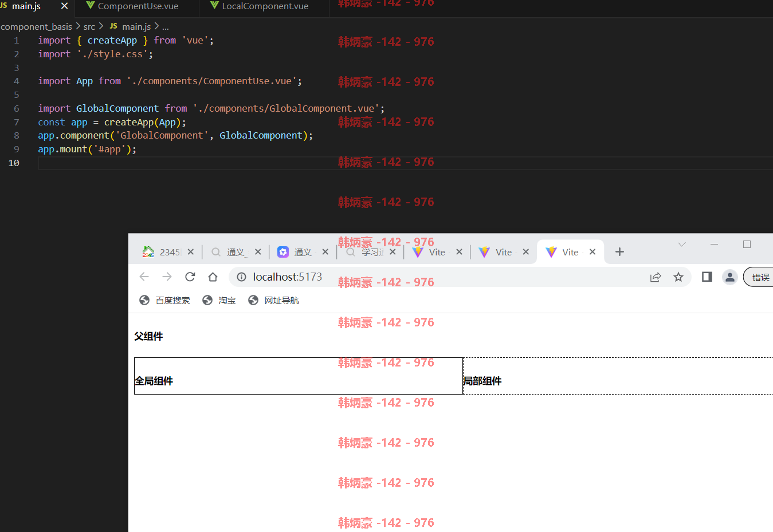Maximize the browser window
773x532 pixels.
tap(747, 245)
